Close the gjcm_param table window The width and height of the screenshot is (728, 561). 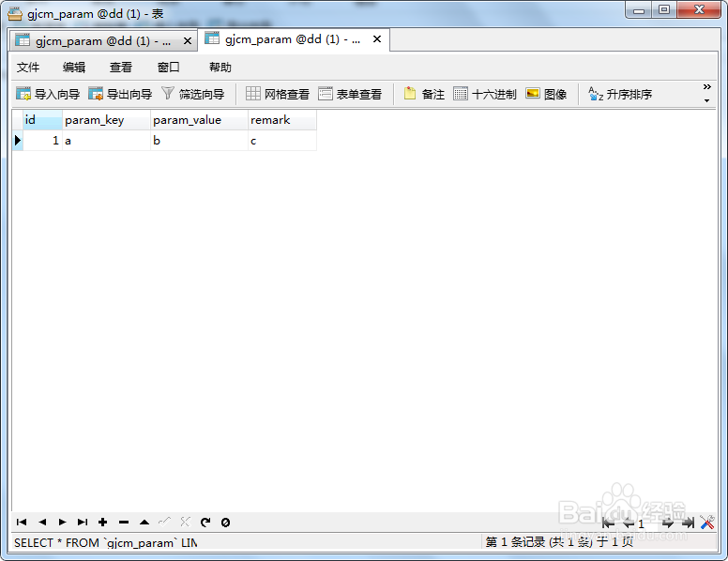click(699, 9)
